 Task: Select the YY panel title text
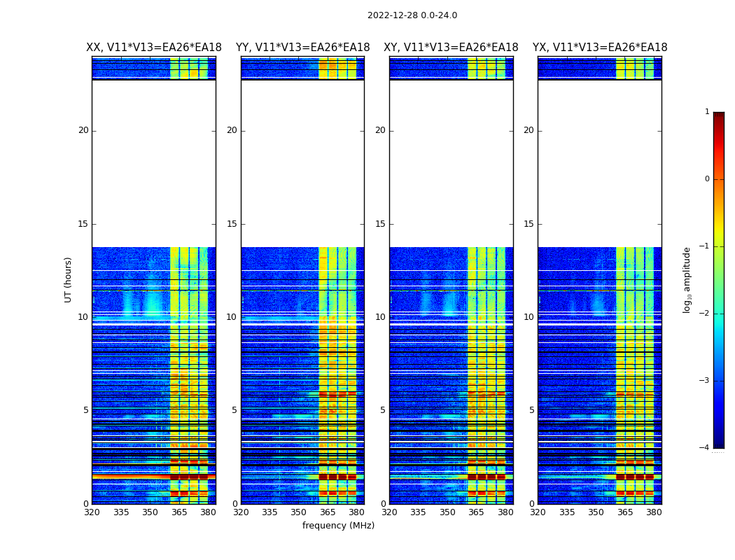click(x=302, y=48)
